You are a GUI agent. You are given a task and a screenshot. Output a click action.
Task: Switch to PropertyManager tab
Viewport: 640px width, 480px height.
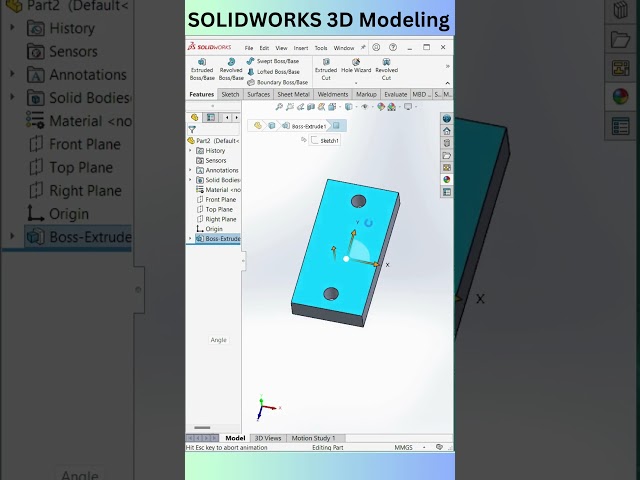click(x=211, y=118)
